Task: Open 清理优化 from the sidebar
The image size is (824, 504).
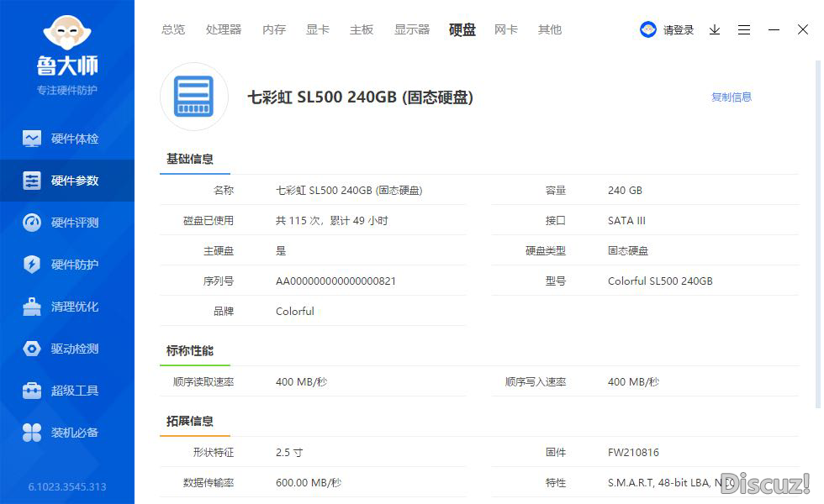Action: pyautogui.click(x=75, y=307)
